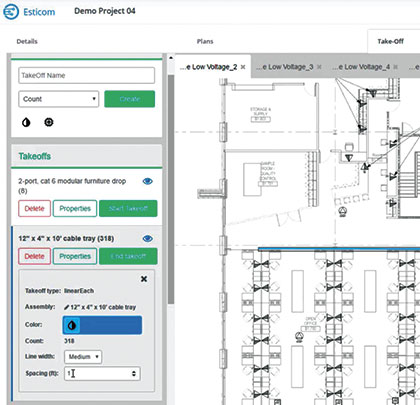Image resolution: width=420 pixels, height=405 pixels.
Task: Close the cable tray properties panel
Action: point(144,279)
